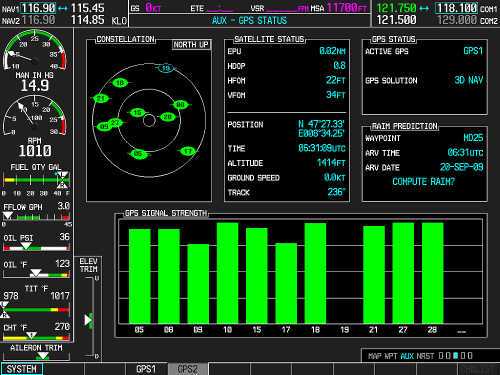
Task: Select satellite 19 in the constellation view
Action: coord(166,69)
